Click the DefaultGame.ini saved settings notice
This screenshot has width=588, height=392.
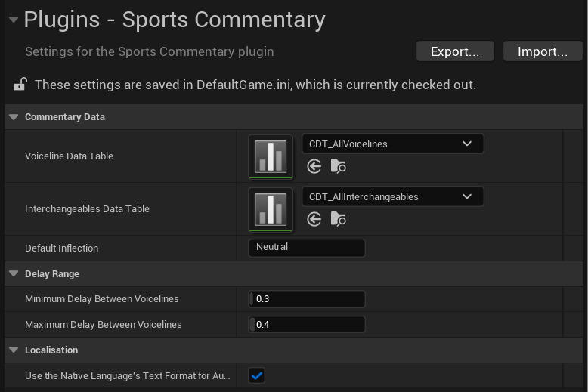(x=255, y=85)
